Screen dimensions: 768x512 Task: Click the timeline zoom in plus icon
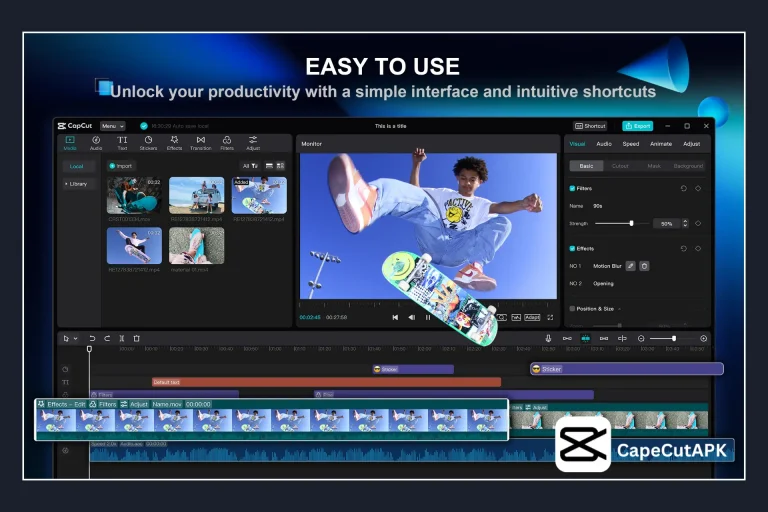(703, 339)
